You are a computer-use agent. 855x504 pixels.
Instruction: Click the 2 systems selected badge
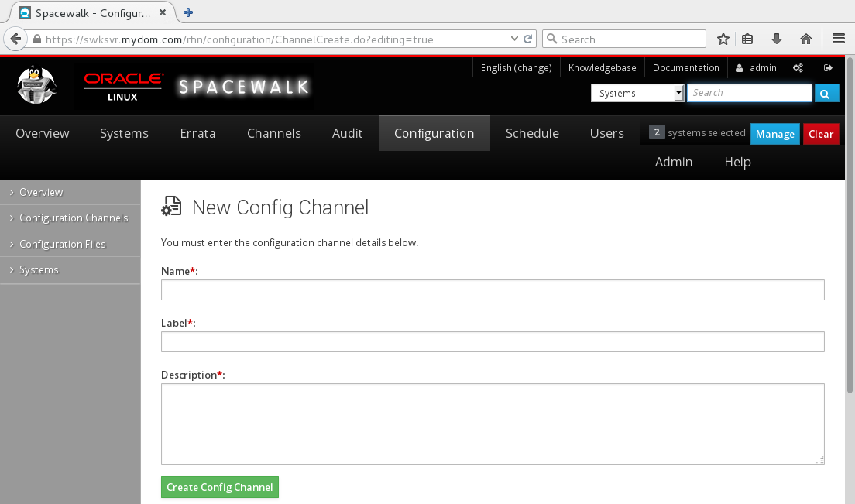pyautogui.click(x=657, y=132)
